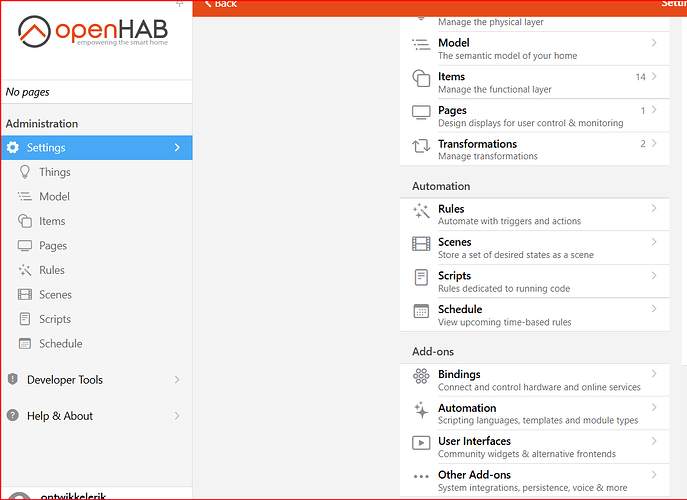Click the Pages count badge 1
Screen dimensions: 687x500
tap(643, 111)
